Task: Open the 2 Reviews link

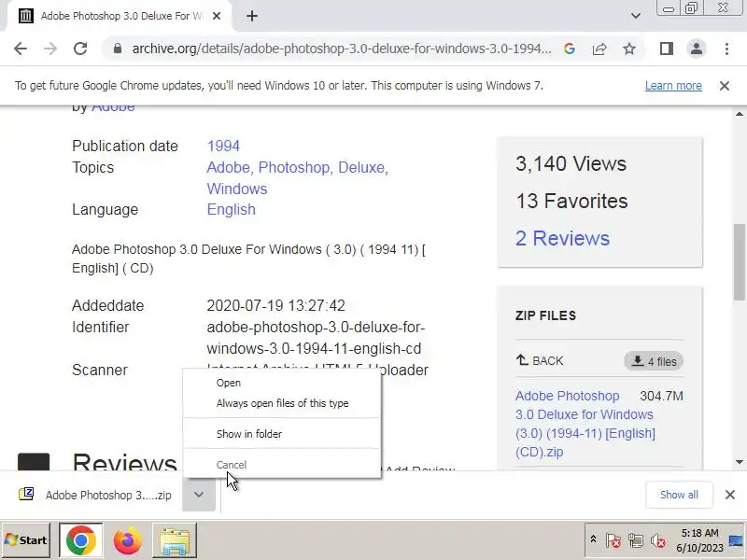Action: (x=562, y=238)
